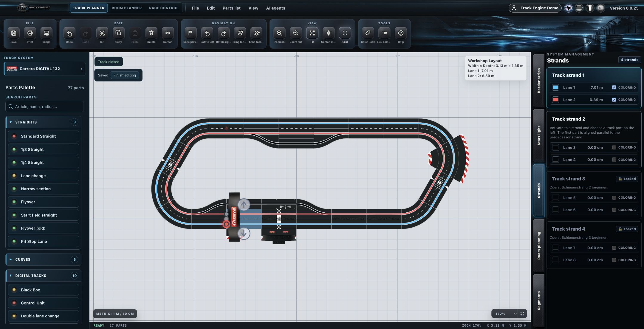Switch to the Race Control tab
This screenshot has height=329, width=644.
[164, 8]
